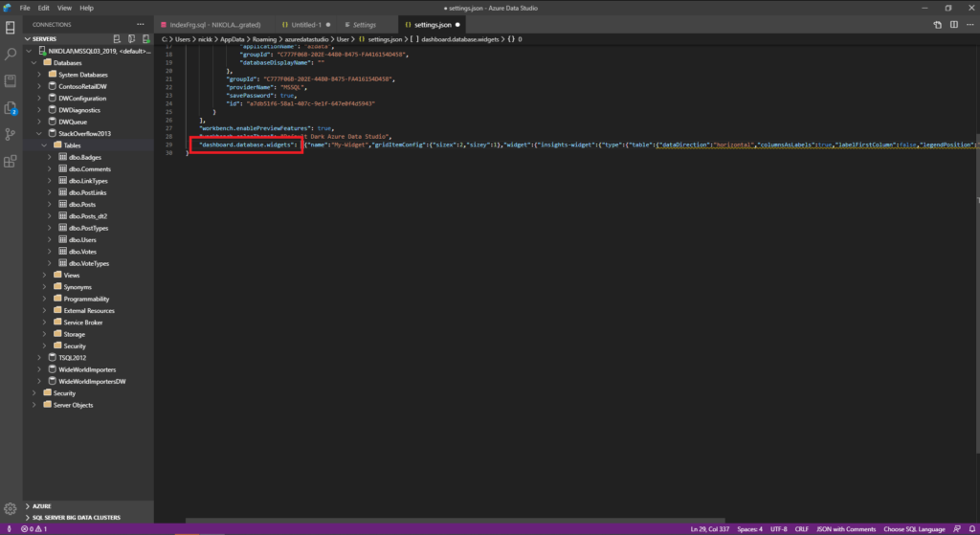Open the Explorer view with badge 2

pyautogui.click(x=10, y=108)
